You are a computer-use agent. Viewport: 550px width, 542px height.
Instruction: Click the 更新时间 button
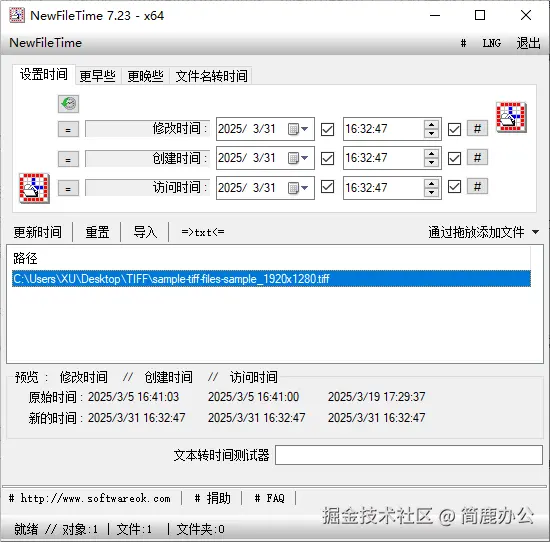coord(38,232)
